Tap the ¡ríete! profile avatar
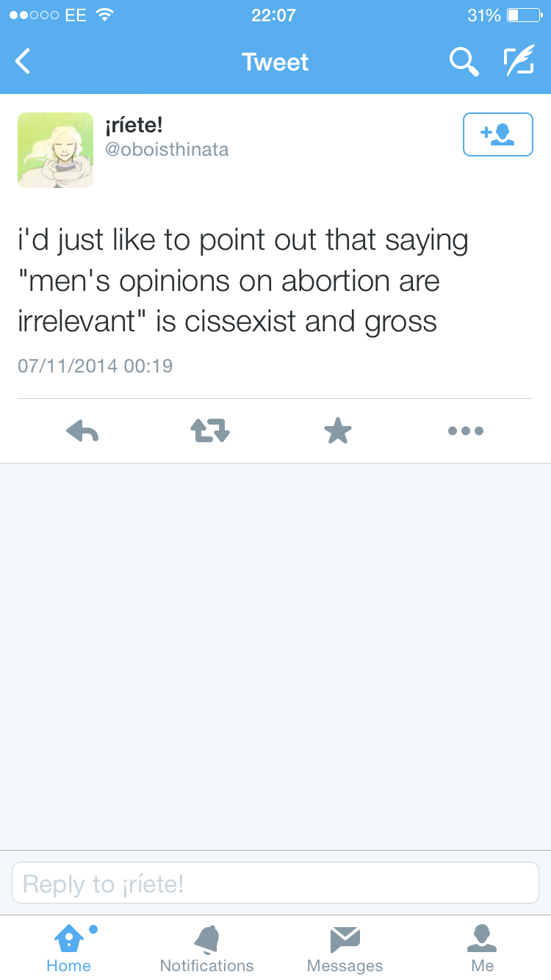 (56, 150)
